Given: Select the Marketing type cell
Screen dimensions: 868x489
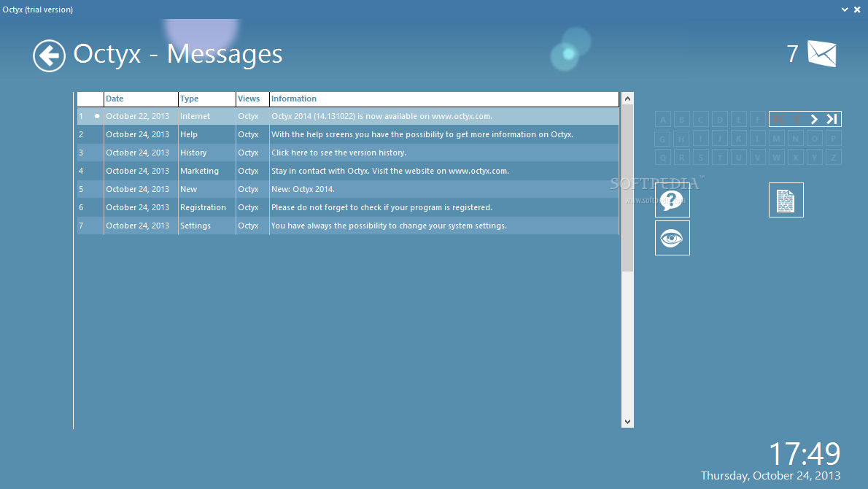Looking at the screenshot, I should pyautogui.click(x=207, y=171).
